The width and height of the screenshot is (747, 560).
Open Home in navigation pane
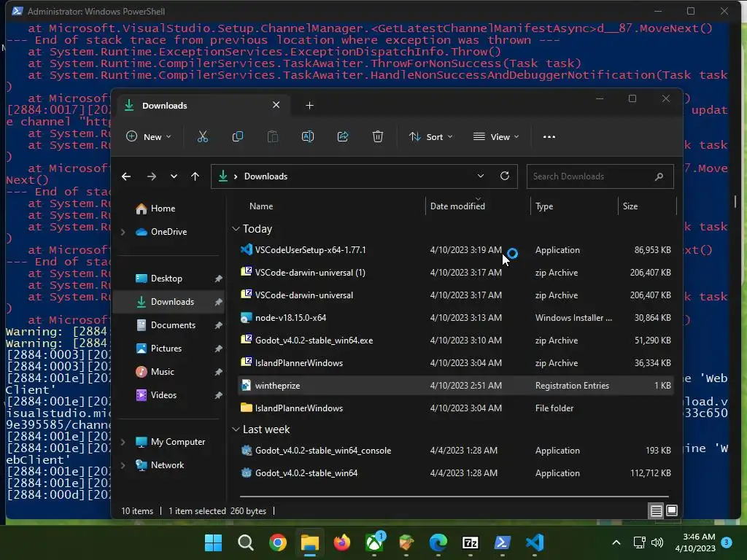coord(163,209)
